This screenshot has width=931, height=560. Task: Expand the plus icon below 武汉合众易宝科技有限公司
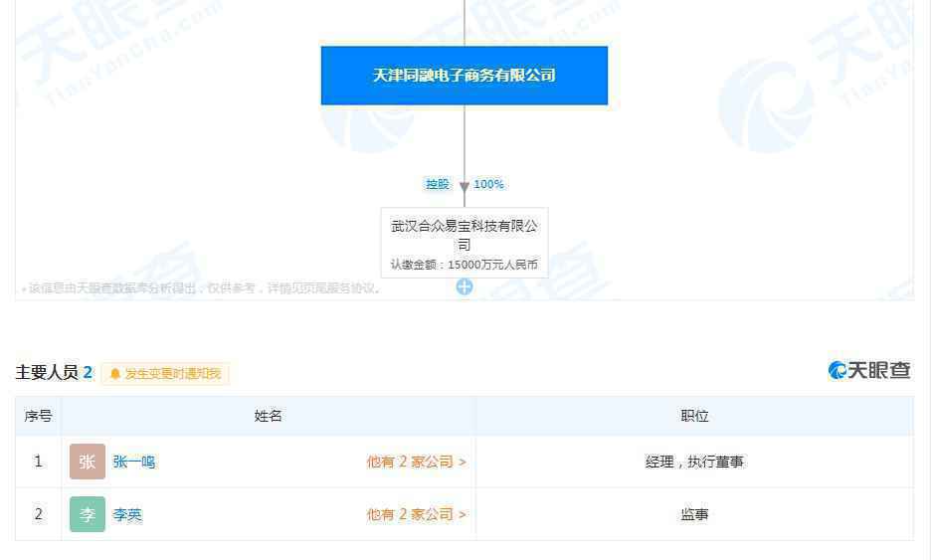tap(465, 286)
